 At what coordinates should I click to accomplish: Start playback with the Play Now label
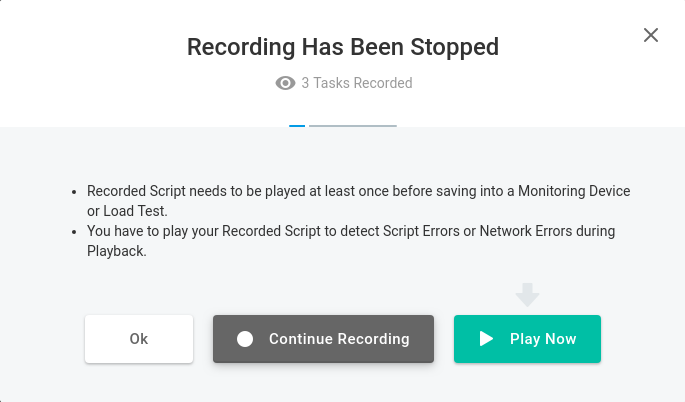tap(543, 339)
